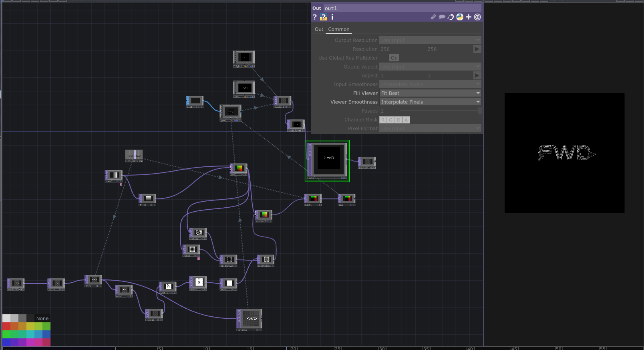Click the pencil edit icon in parameter header

point(433,17)
